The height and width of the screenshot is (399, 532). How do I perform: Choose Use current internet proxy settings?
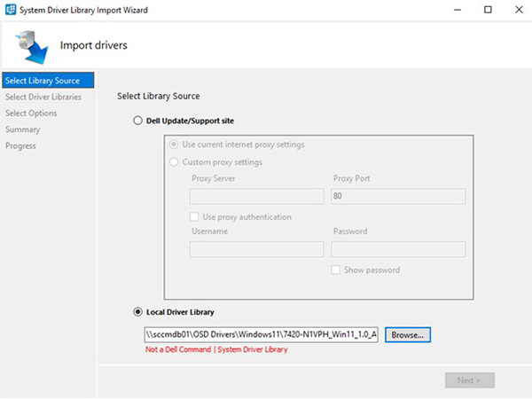pos(175,145)
